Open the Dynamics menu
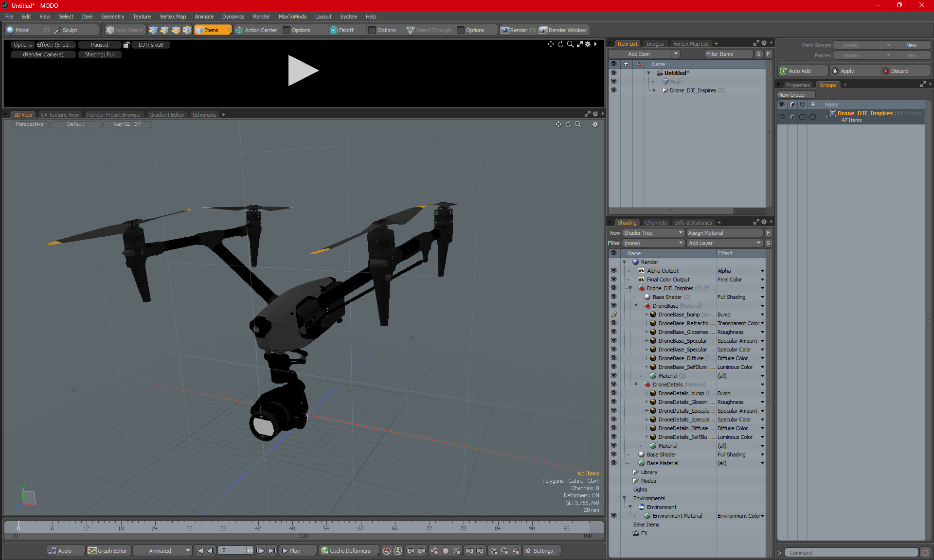934x560 pixels. click(233, 17)
